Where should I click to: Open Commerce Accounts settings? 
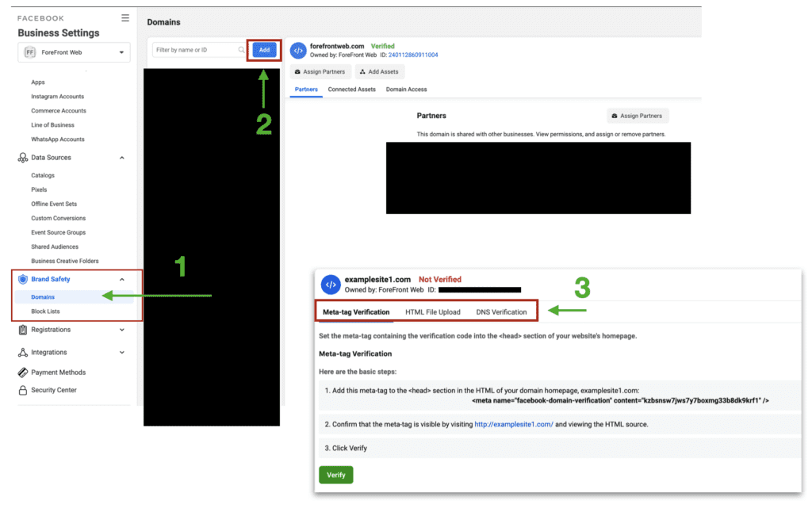pyautogui.click(x=59, y=111)
